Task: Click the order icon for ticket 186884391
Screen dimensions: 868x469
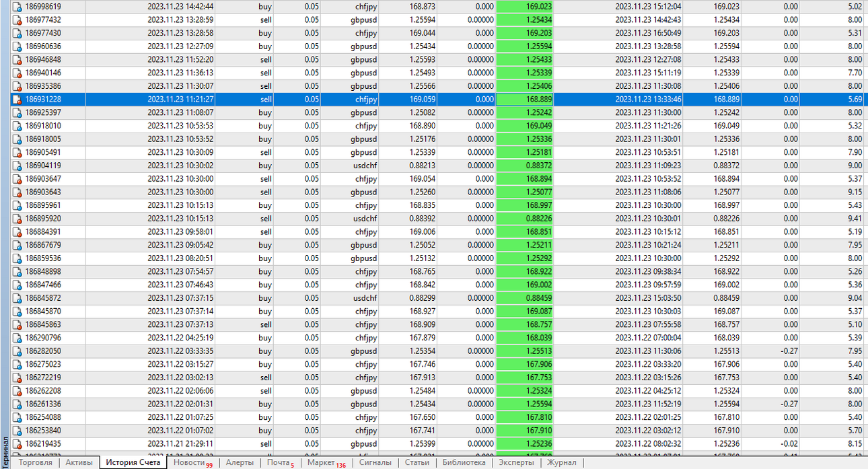Action: (17, 231)
